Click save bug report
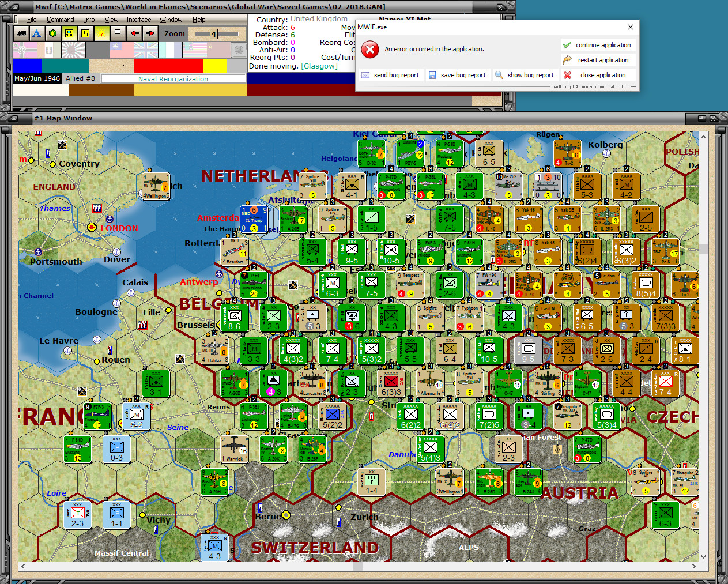 click(458, 75)
